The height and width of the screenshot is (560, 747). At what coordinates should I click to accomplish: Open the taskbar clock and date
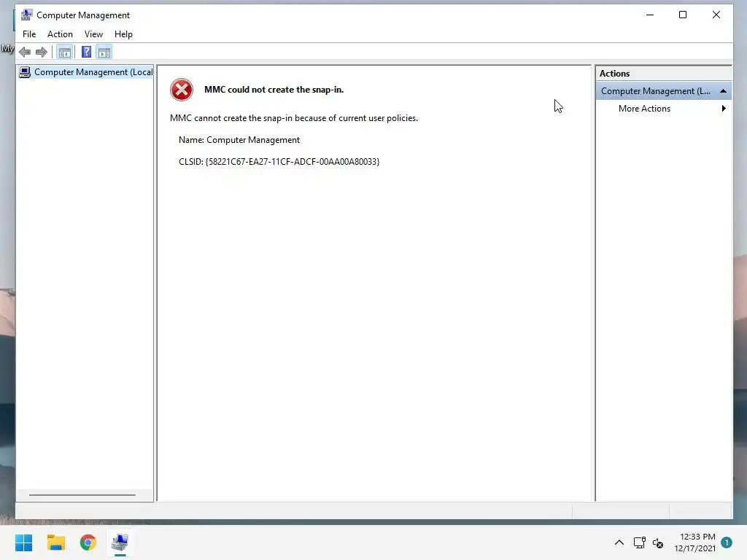[694, 542]
